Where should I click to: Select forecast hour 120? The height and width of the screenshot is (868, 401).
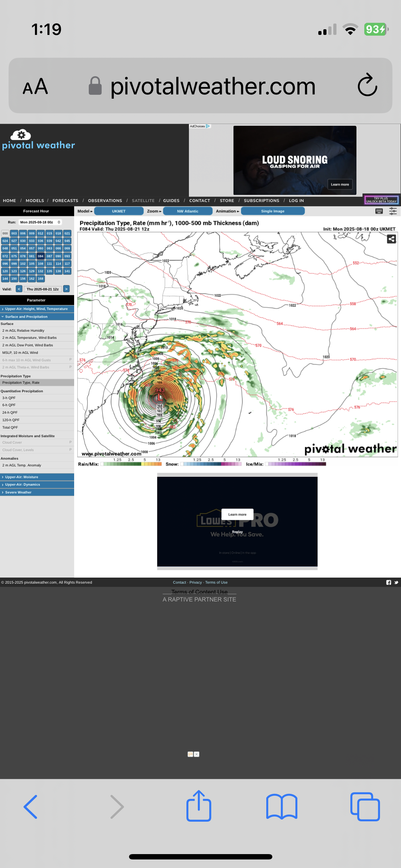(x=5, y=271)
